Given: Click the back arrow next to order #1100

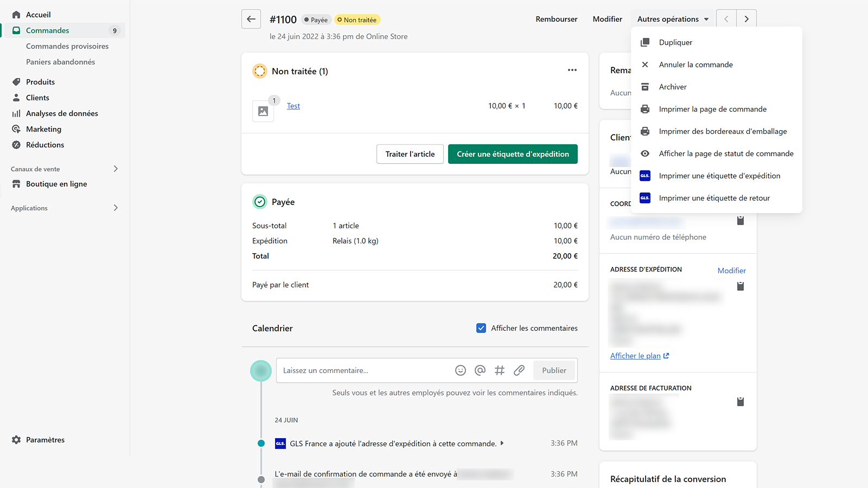Looking at the screenshot, I should point(251,19).
